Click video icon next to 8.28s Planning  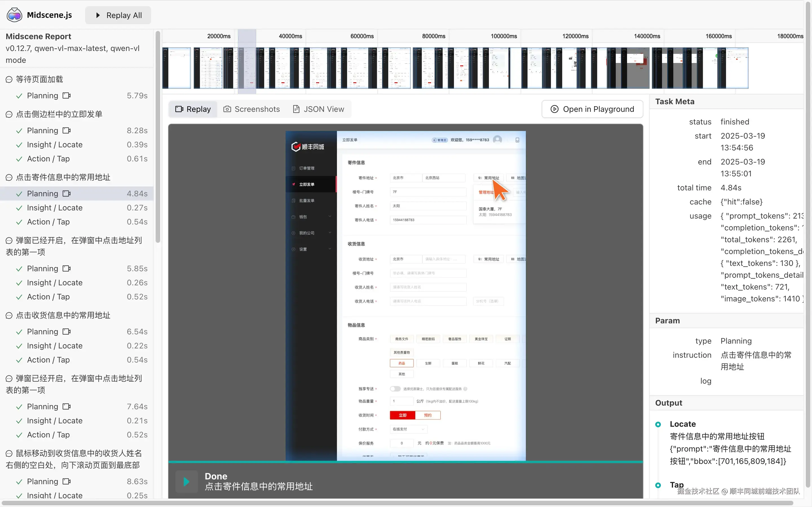click(x=67, y=130)
